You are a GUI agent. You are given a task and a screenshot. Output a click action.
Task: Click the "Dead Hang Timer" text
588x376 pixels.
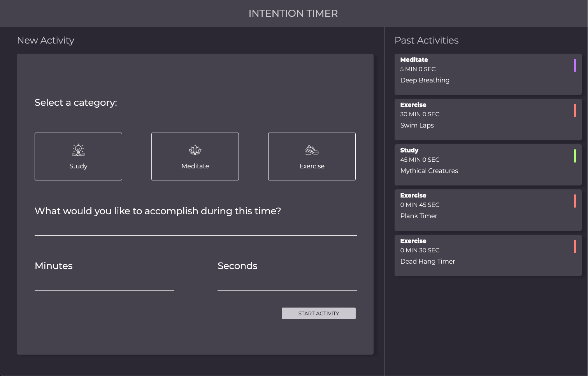428,261
